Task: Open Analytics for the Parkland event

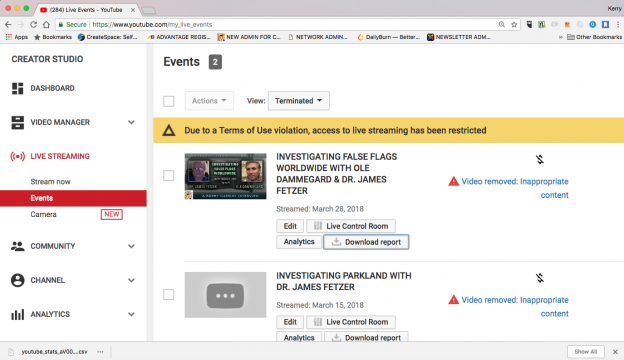Action: coord(299,337)
